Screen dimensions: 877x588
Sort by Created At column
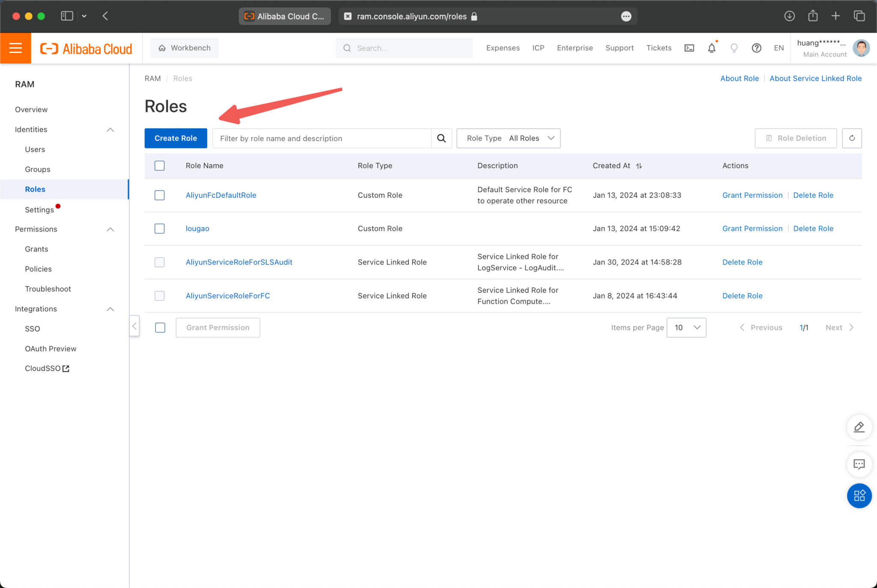(x=639, y=166)
